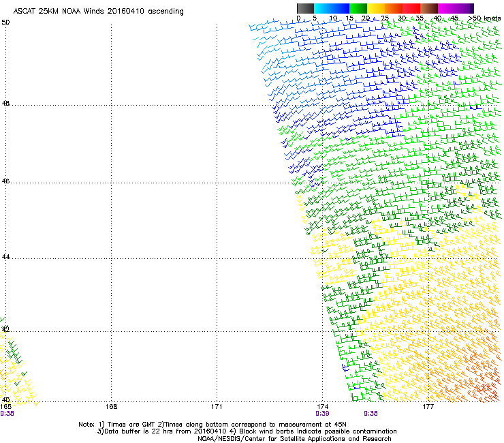Select the orange 25–30 knots color bar segment
The width and height of the screenshot is (504, 443).
pos(394,8)
